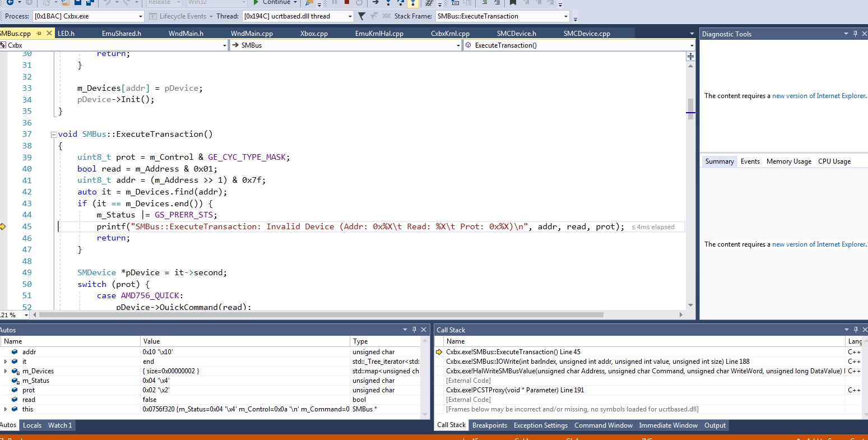
Task: Switch to the Breakpoints tab
Action: (x=490, y=425)
